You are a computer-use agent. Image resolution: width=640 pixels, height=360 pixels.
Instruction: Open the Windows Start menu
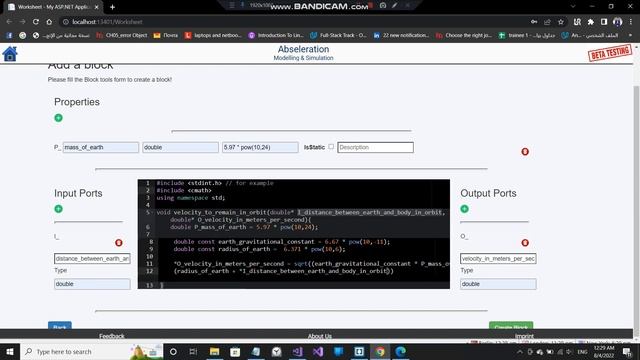[10, 351]
